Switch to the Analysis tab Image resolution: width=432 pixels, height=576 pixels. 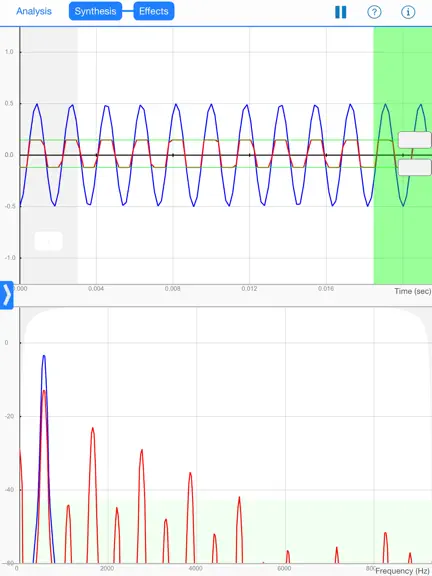click(x=34, y=11)
